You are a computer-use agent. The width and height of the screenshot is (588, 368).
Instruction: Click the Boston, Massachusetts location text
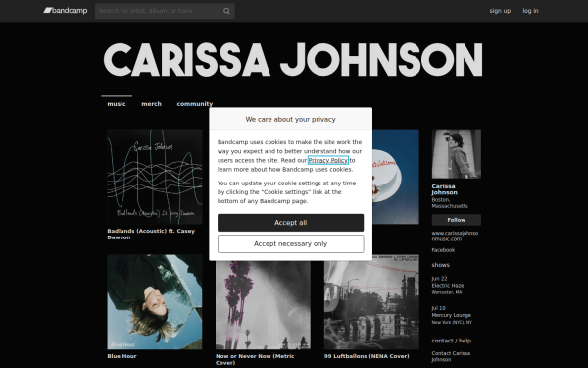click(x=450, y=203)
